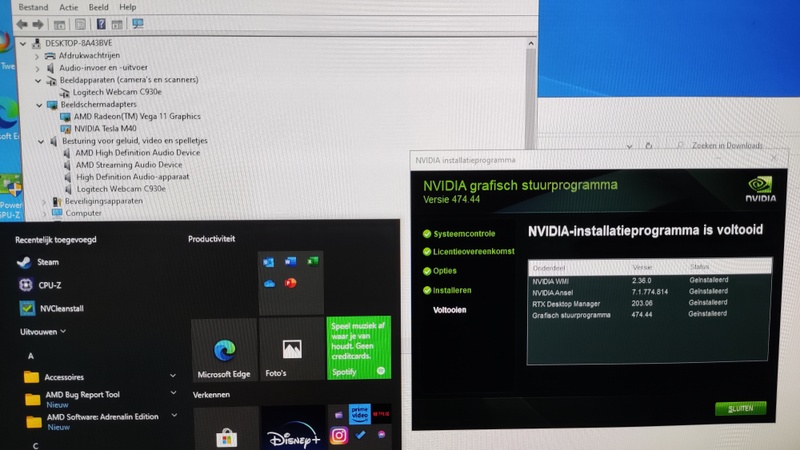Open the Properties toolbar icon in Device Manager

coord(80,24)
